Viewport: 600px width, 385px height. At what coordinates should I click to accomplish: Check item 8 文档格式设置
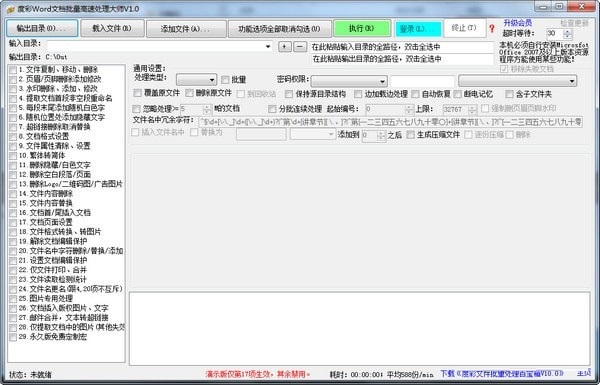[13, 137]
